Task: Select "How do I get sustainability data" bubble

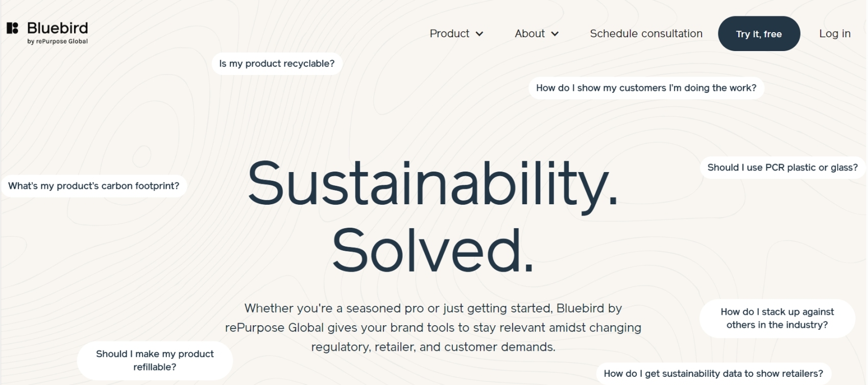Action: (713, 374)
